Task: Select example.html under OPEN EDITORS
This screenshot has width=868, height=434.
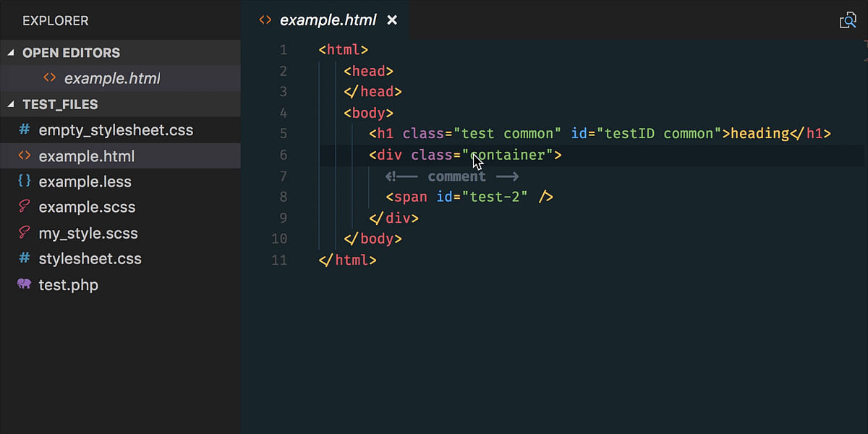Action: click(111, 78)
